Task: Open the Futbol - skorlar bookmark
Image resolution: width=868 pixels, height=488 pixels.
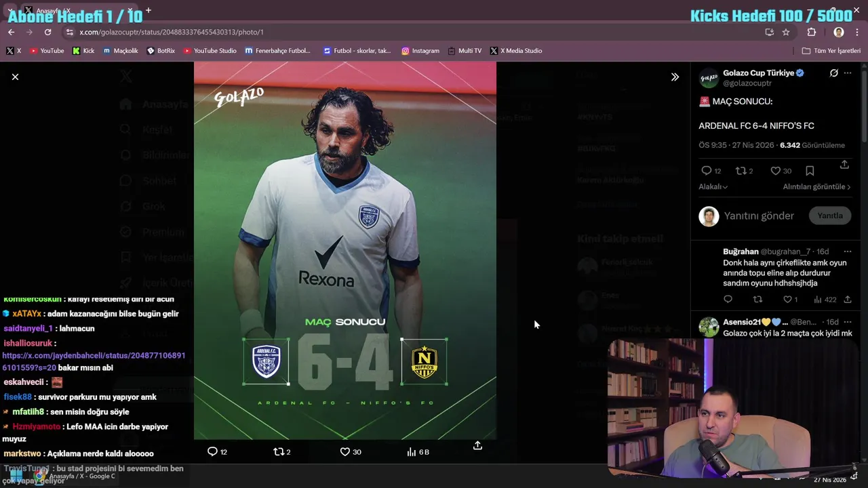Action: 357,51
